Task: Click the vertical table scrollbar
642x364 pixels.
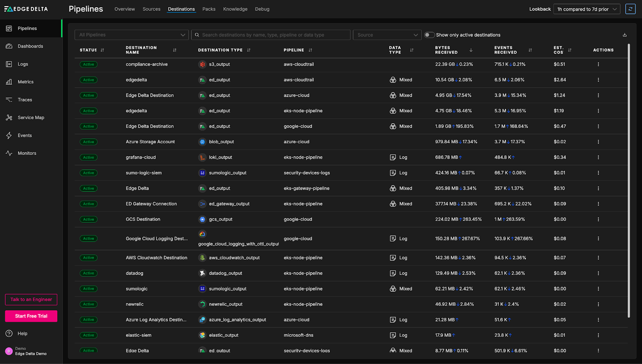Action: coord(628,181)
